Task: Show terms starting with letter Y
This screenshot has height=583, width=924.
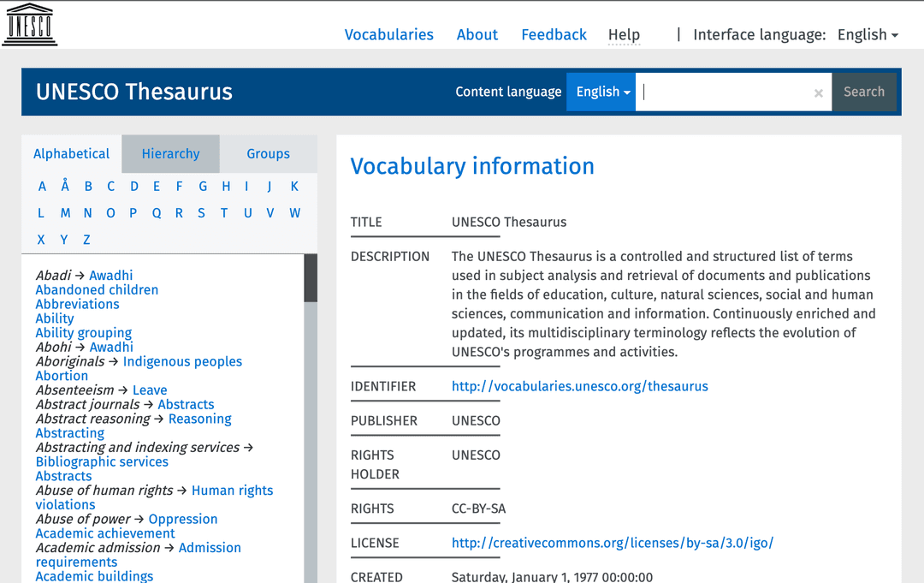Action: point(63,240)
